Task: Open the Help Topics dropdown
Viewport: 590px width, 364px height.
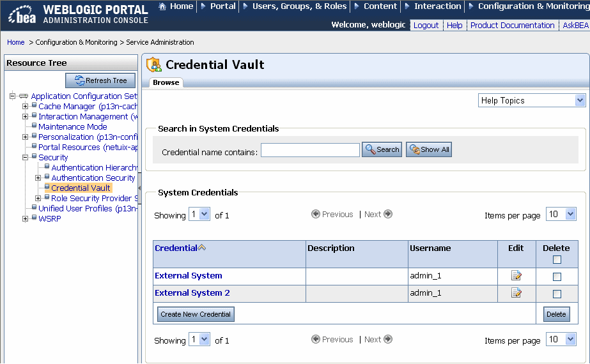Action: [x=532, y=100]
